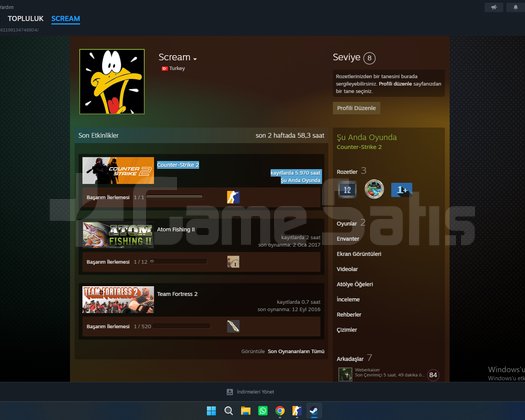Open the Son Oynananların Tümü link
Image resolution: width=525 pixels, height=420 pixels.
pos(296,351)
